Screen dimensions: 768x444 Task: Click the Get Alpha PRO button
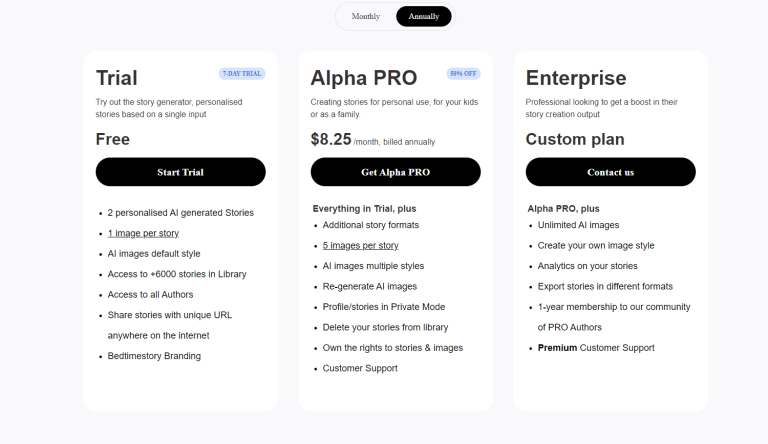coord(395,172)
